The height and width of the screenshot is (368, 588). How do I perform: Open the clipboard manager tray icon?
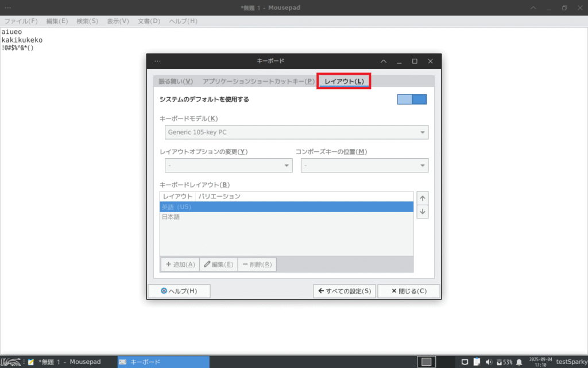(x=477, y=362)
